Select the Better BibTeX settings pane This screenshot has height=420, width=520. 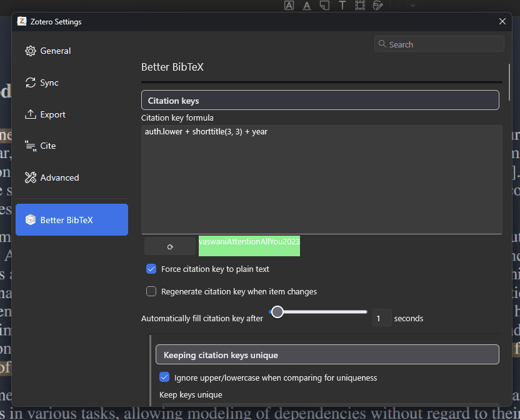click(72, 220)
